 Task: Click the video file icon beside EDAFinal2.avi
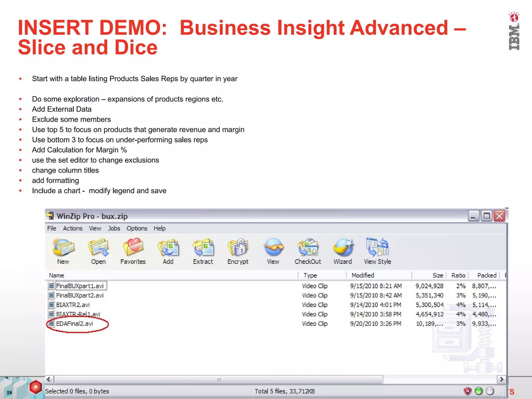click(51, 324)
